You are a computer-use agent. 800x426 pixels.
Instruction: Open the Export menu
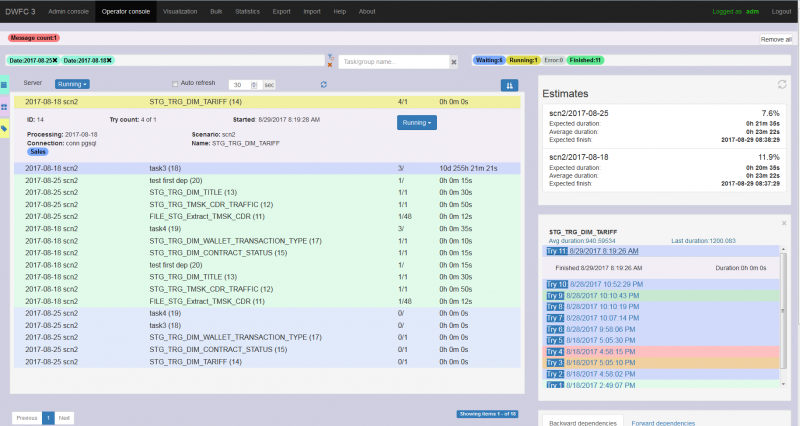coord(281,11)
